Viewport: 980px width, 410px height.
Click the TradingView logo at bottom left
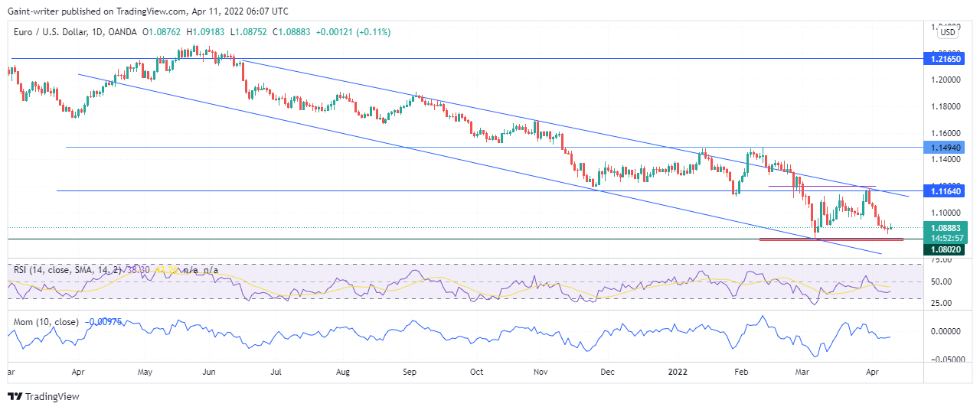click(43, 396)
